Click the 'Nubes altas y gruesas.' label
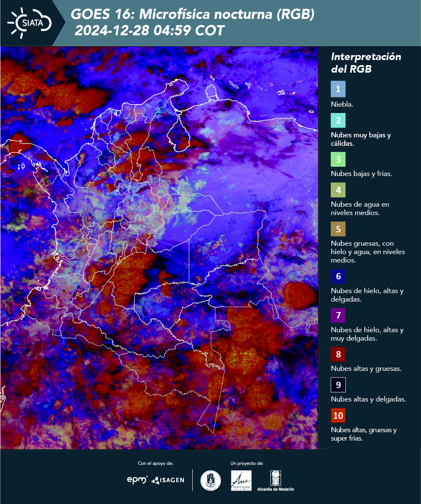Screen dimensions: 421x504 (366, 369)
